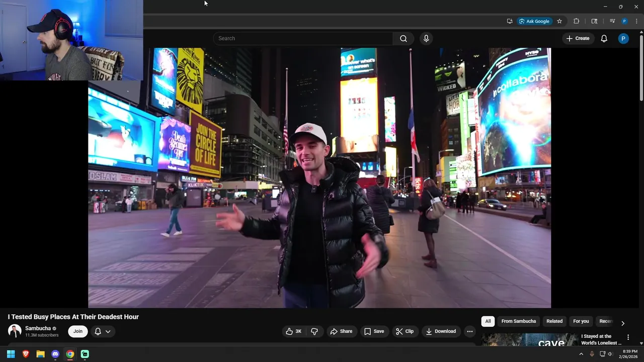This screenshot has height=362, width=644.
Task: Open Sambucha channel name link
Action: click(x=38, y=328)
